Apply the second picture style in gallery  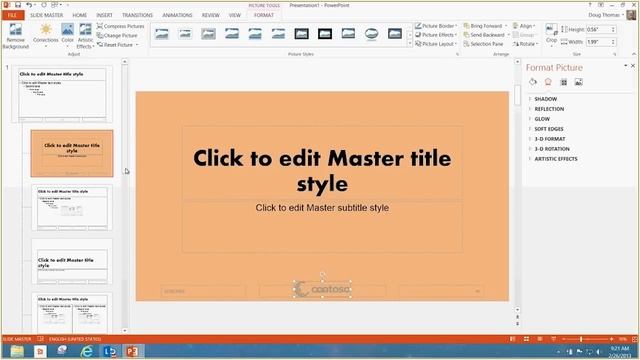pos(185,34)
